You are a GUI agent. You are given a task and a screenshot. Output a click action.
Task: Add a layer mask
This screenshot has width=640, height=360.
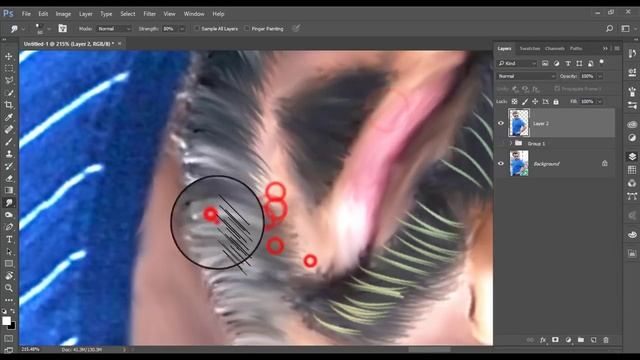pos(555,340)
